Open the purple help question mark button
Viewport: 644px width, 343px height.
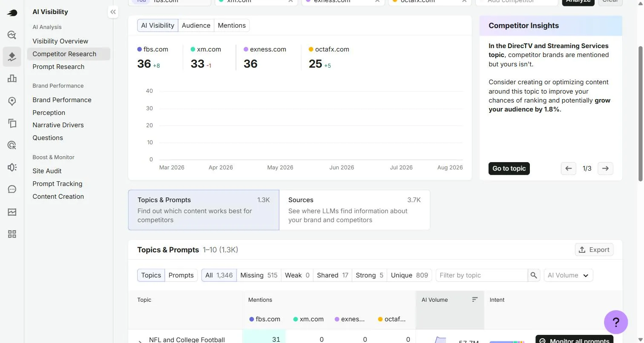[616, 322]
